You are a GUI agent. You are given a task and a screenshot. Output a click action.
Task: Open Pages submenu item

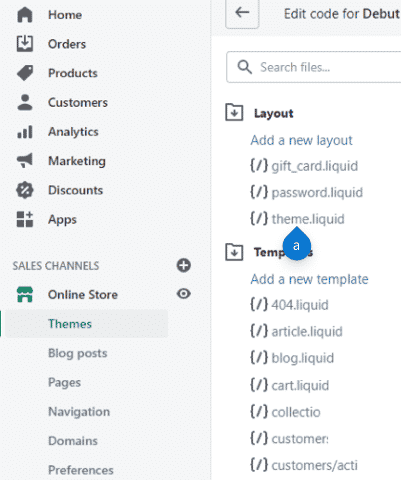65,382
